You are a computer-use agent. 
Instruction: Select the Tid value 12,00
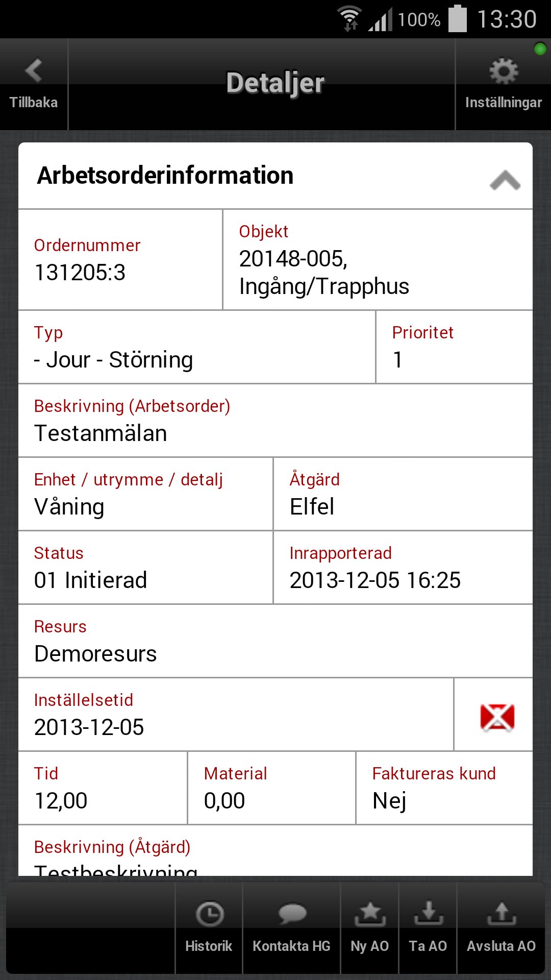pos(61,800)
